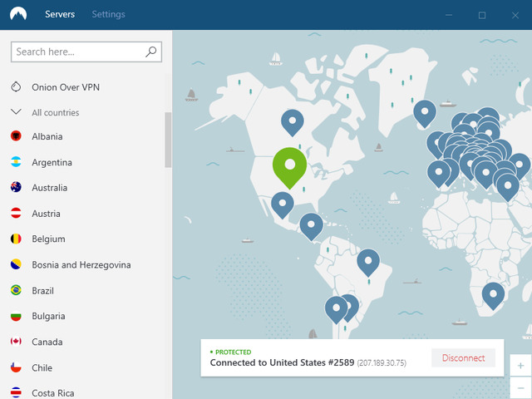Click the IP address 207.189.30.75
The width and height of the screenshot is (532, 399).
pos(382,363)
